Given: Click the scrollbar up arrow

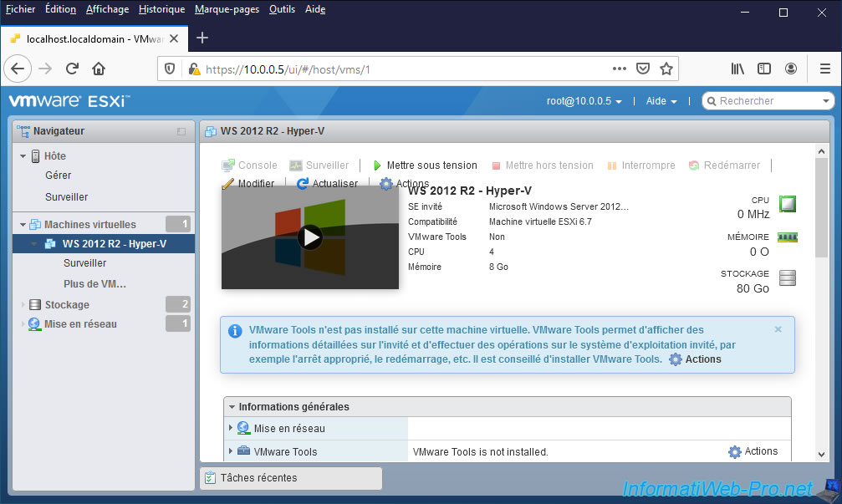Looking at the screenshot, I should (822, 151).
